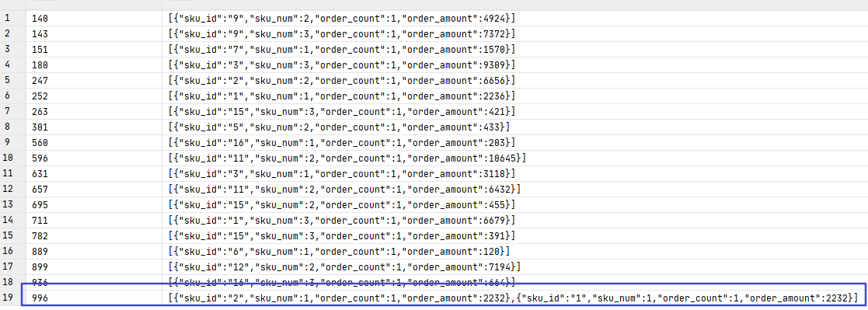The image size is (868, 310).
Task: Select the cell with value 596
Action: pyautogui.click(x=93, y=158)
